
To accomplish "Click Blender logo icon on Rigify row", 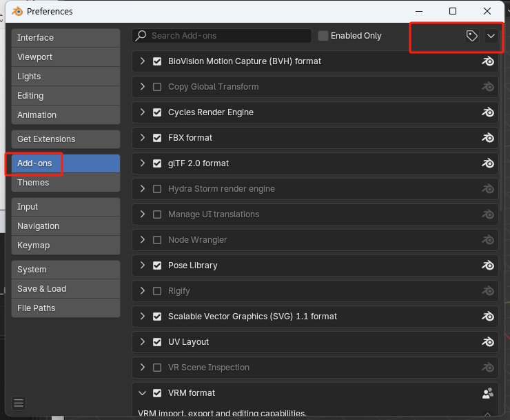I will click(x=487, y=291).
